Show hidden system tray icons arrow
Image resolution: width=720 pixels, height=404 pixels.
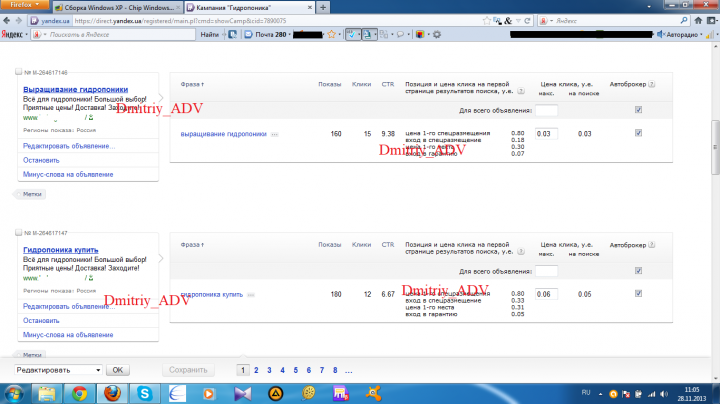coord(600,394)
